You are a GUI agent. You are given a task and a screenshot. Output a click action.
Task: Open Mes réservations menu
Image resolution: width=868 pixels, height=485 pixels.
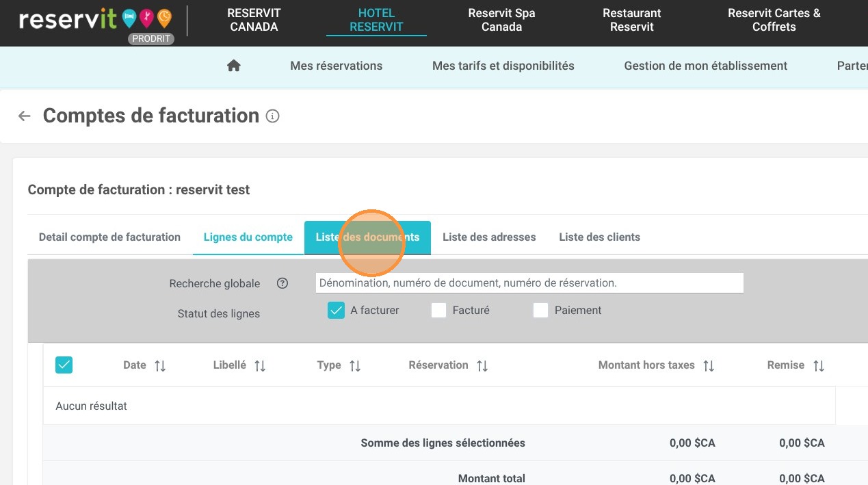click(x=337, y=66)
